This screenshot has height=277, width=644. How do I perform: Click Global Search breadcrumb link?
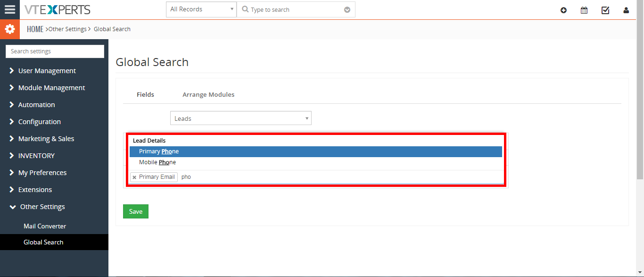point(112,29)
